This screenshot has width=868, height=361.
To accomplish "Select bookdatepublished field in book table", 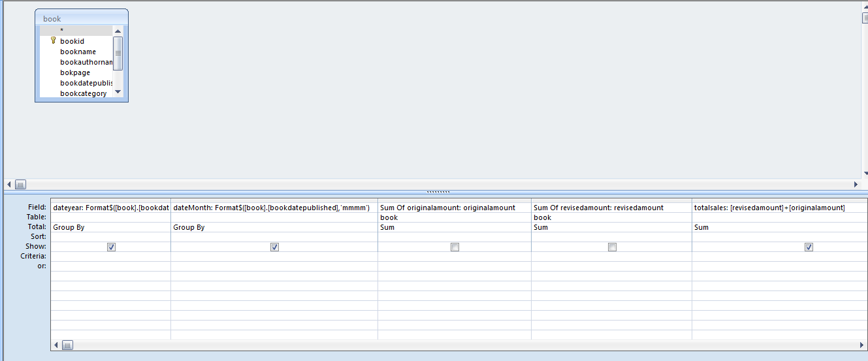I will [x=76, y=83].
